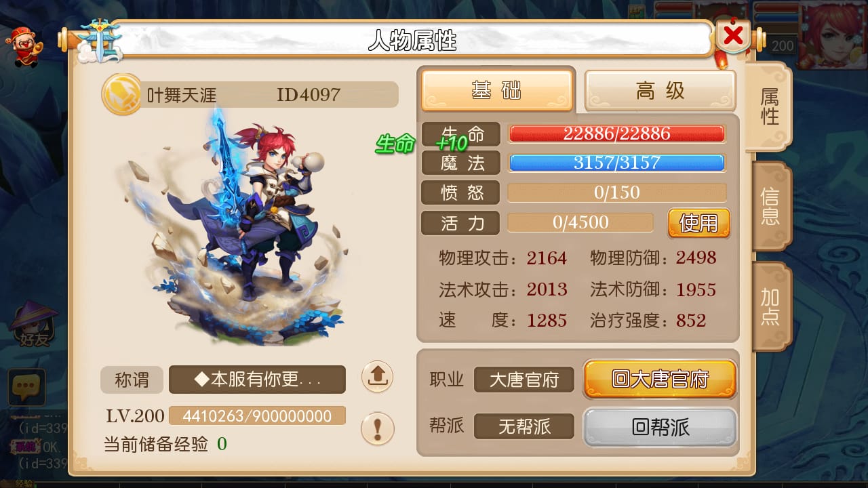Click the 回帮派 button
The height and width of the screenshot is (488, 868).
coord(660,427)
